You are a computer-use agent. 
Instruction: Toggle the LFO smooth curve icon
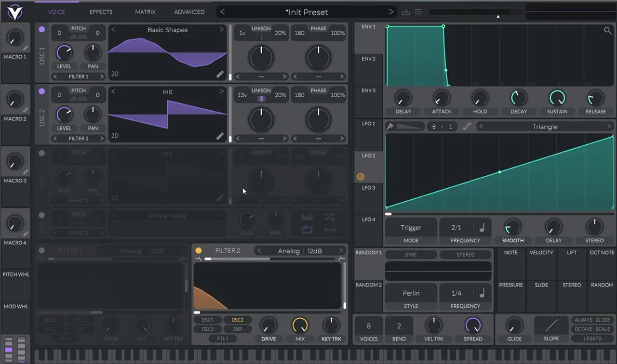[x=466, y=127]
